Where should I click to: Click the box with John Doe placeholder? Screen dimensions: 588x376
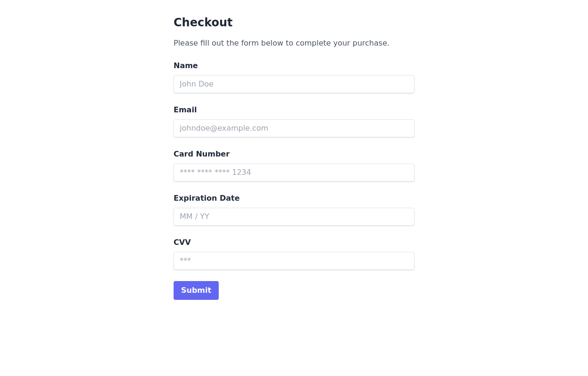[x=294, y=84]
